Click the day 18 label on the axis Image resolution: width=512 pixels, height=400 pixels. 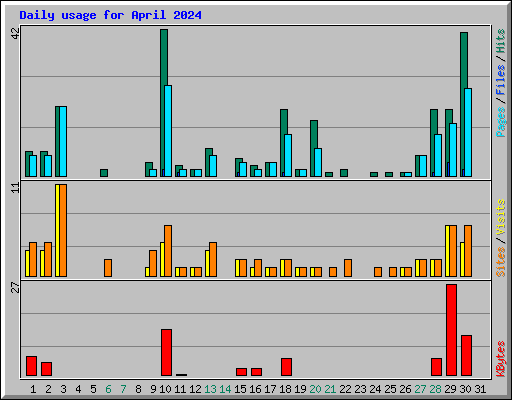(286, 389)
